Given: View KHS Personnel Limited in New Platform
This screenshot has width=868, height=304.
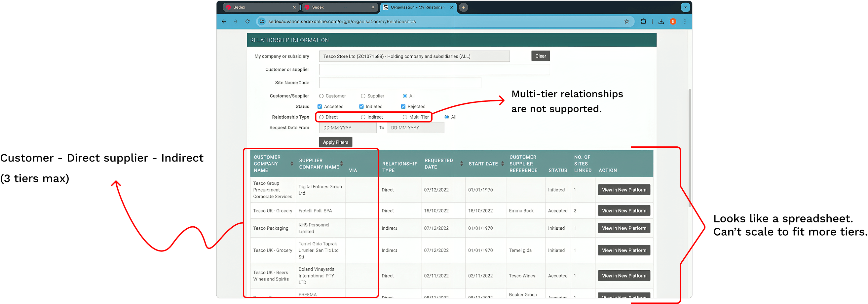Looking at the screenshot, I should pos(624,229).
